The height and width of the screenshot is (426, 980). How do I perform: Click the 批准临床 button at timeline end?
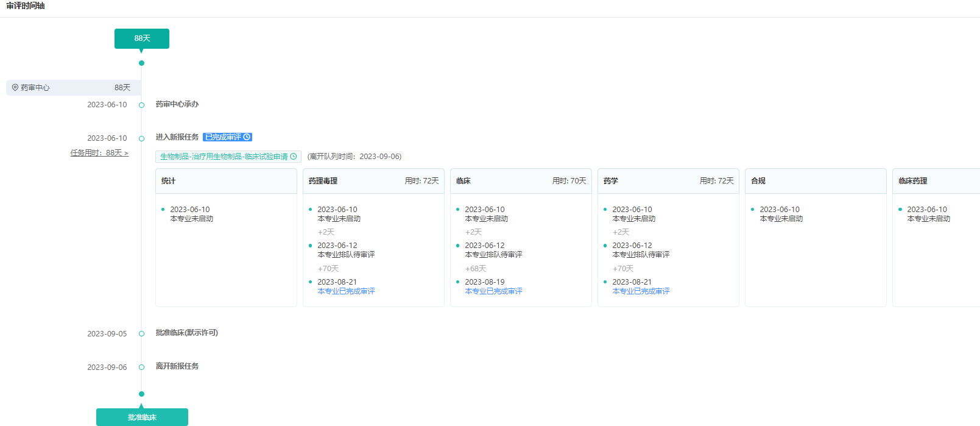coord(142,417)
